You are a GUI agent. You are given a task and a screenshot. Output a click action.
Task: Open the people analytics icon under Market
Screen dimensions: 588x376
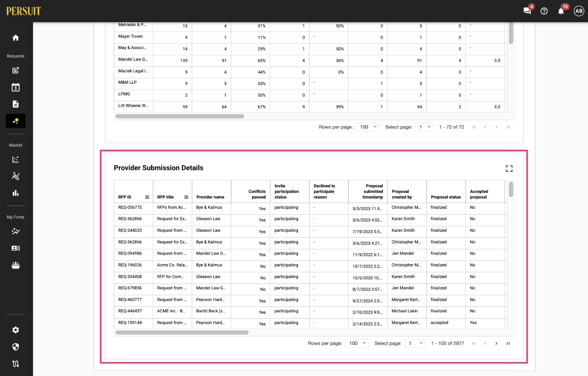[x=15, y=176]
